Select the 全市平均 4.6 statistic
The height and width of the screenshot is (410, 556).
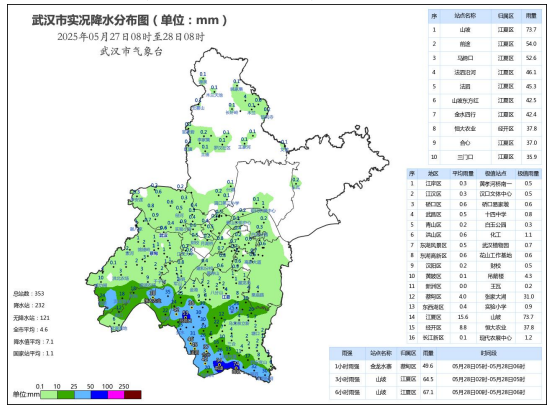click(x=30, y=329)
